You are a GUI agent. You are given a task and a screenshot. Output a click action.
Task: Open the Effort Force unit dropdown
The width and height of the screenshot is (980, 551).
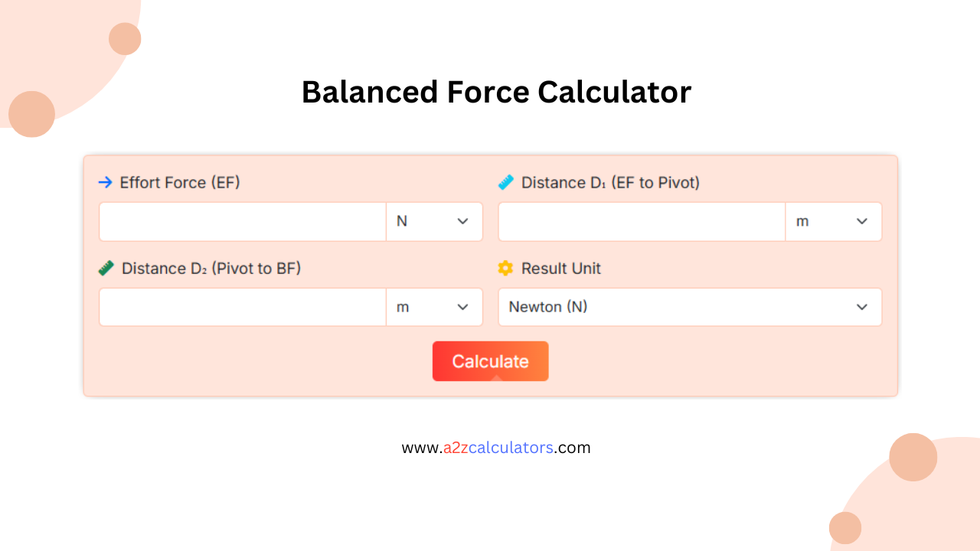(434, 221)
